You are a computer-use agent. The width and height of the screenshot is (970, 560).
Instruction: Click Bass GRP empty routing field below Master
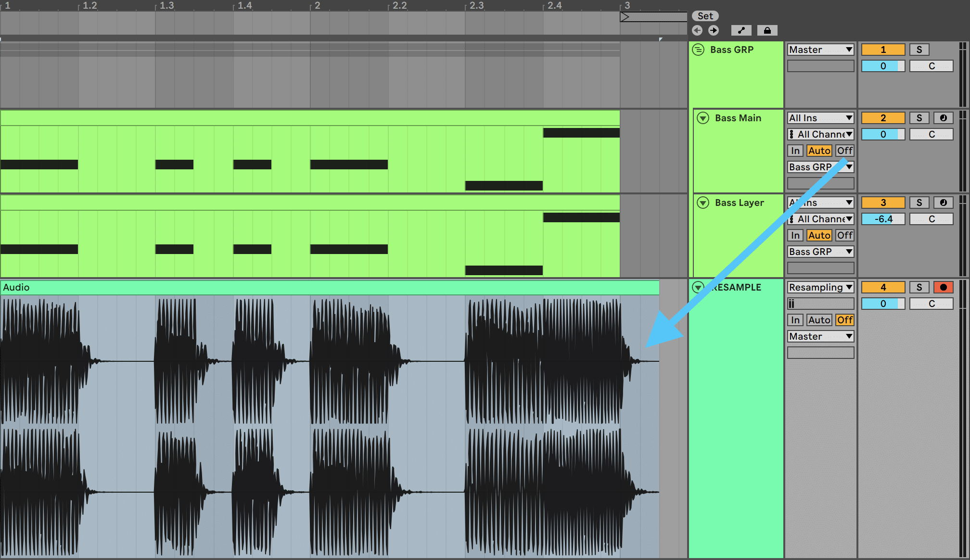pyautogui.click(x=821, y=66)
